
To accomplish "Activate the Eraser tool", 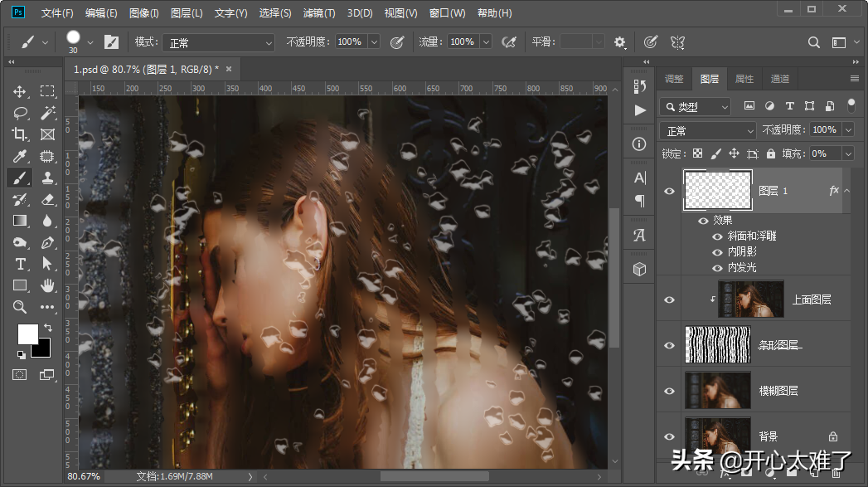I will [47, 199].
